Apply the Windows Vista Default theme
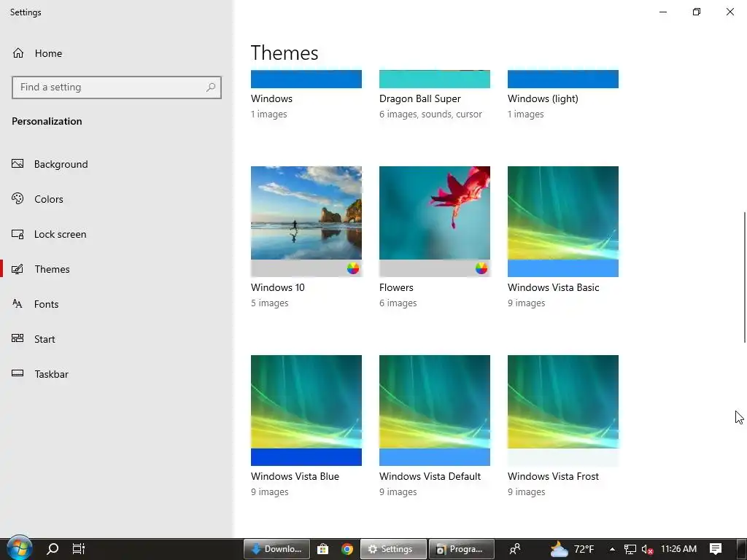This screenshot has width=747, height=560. click(x=435, y=411)
